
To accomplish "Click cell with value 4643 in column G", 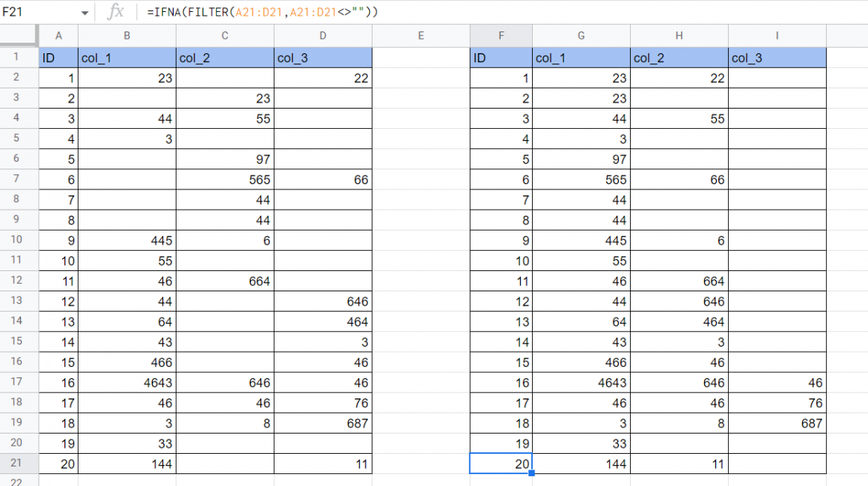I will pyautogui.click(x=581, y=383).
